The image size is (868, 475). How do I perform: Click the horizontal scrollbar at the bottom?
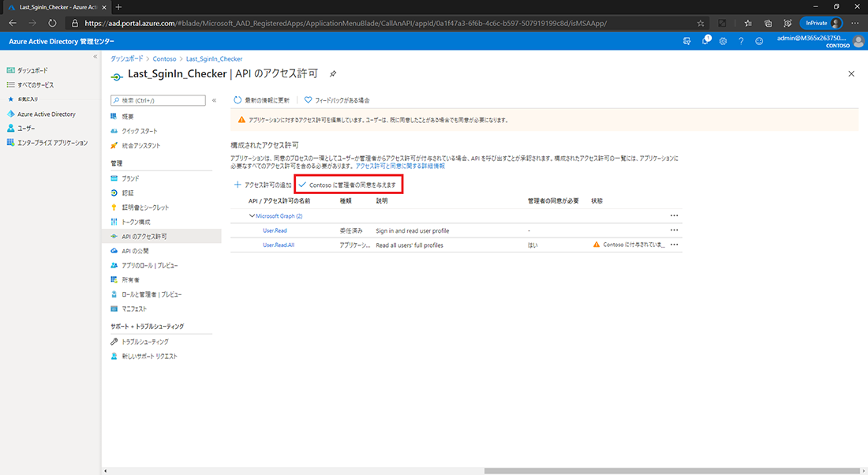coord(672,471)
